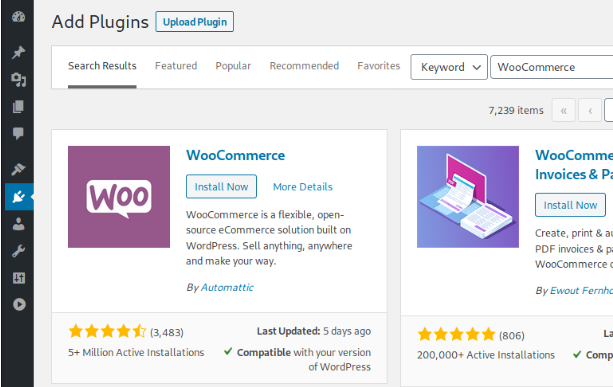Image resolution: width=613 pixels, height=387 pixels.
Task: Open the WooCommerce plugin title link
Action: (x=235, y=155)
